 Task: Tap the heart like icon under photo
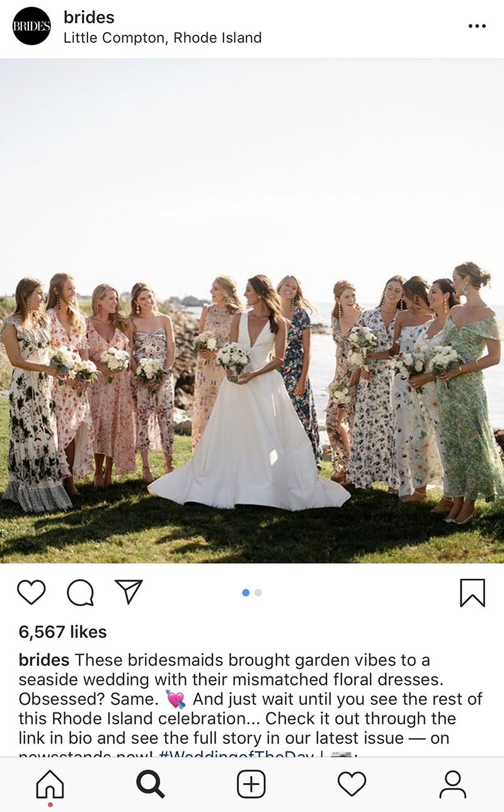click(31, 592)
